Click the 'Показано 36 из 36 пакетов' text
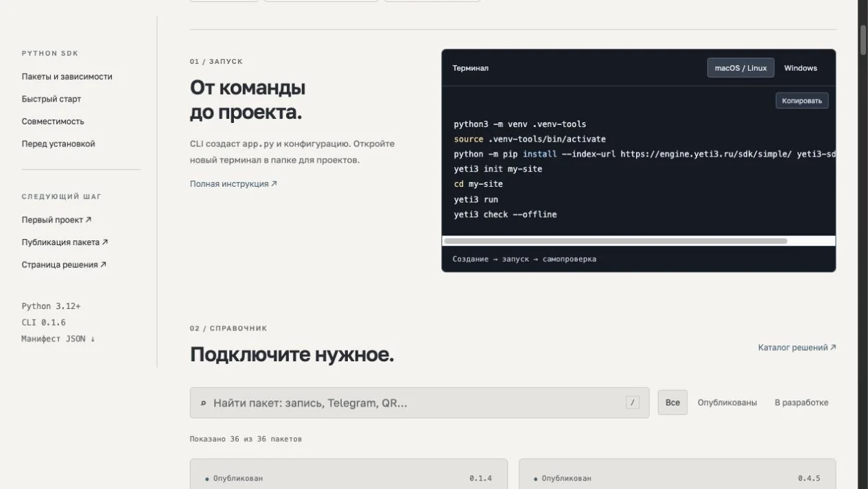The width and height of the screenshot is (868, 489). pos(246,439)
